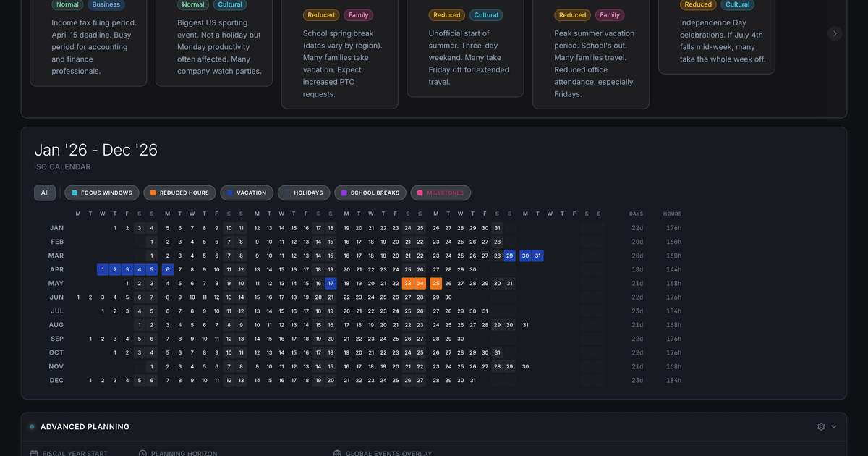Collapse Advanced Planning using the chevron

coord(834,427)
